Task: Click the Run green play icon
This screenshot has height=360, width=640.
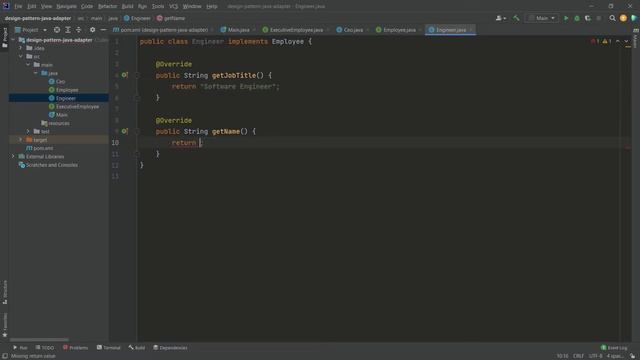Action: 566,18
